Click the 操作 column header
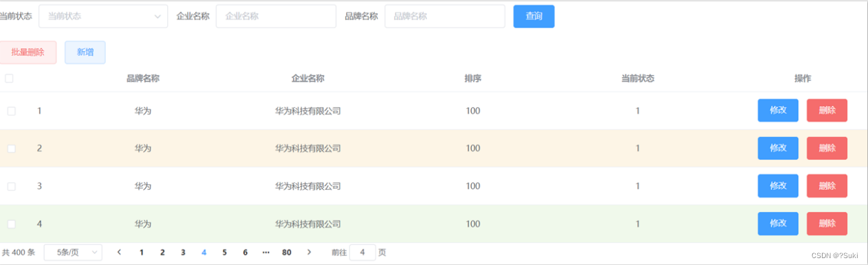Screen dimensions: 868x265 [803, 78]
